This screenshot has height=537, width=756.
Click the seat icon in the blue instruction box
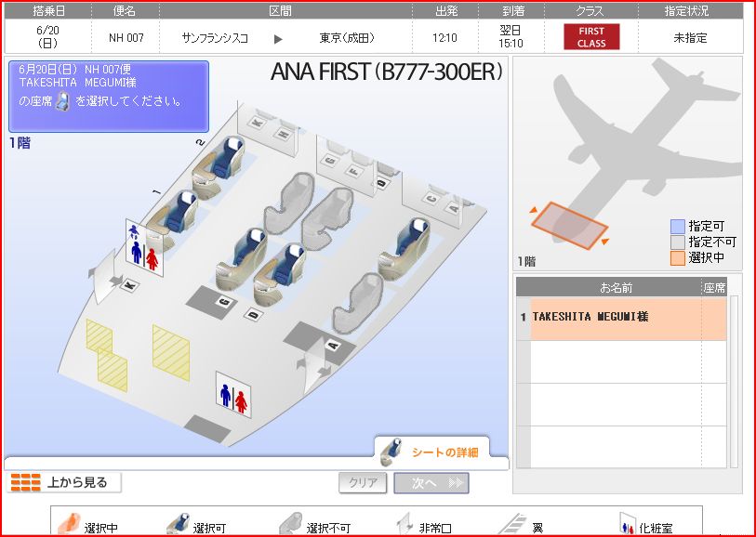click(62, 101)
